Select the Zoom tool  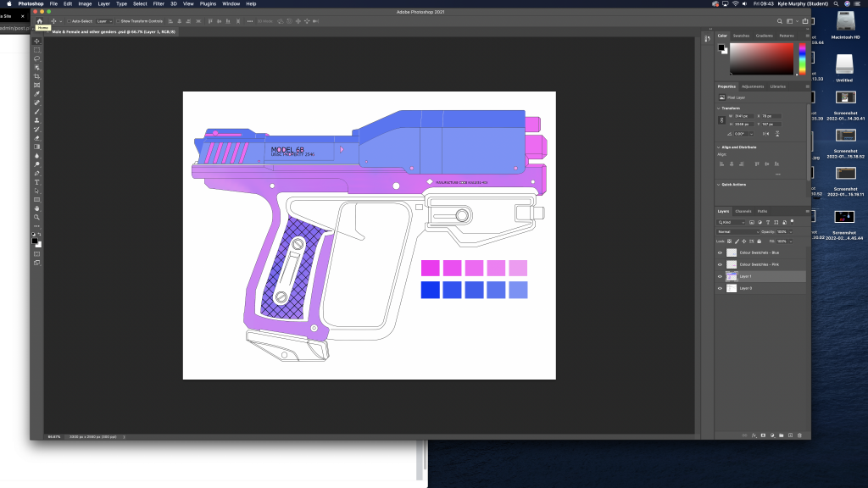point(37,218)
